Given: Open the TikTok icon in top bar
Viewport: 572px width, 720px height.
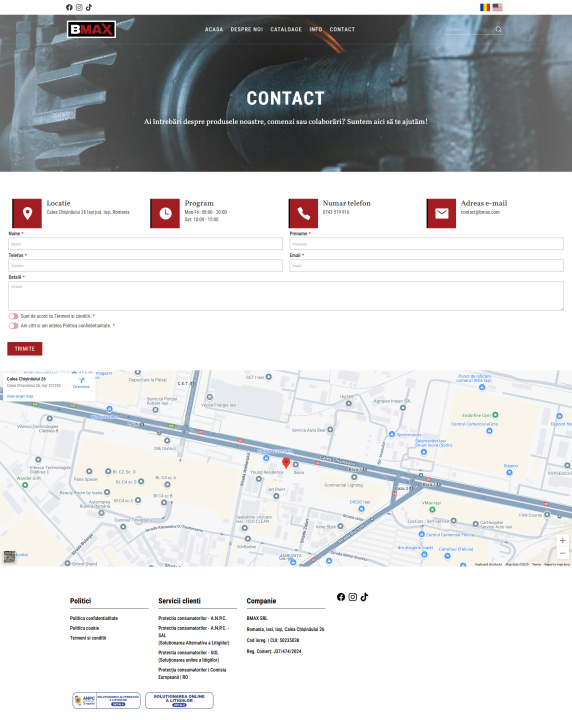Looking at the screenshot, I should [89, 7].
